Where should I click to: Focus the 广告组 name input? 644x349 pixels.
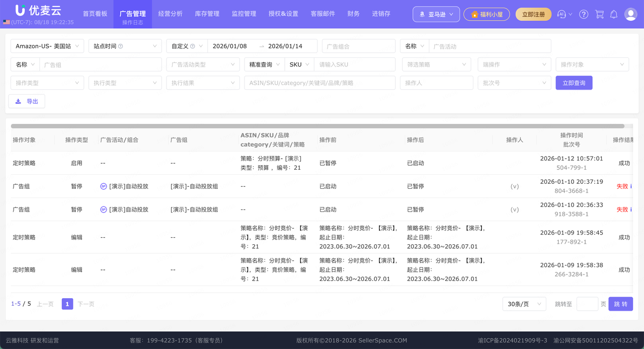click(x=101, y=64)
